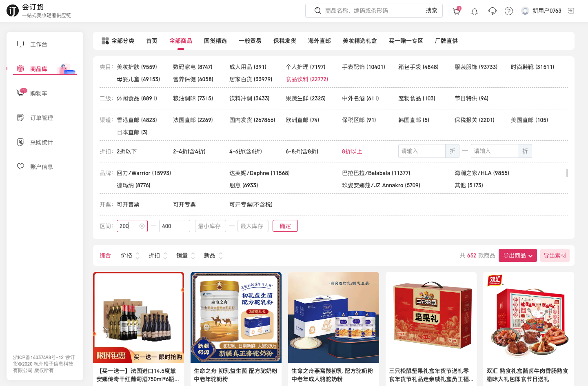Switch to the 海外直邮 tab
This screenshot has width=588, height=386.
[319, 41]
